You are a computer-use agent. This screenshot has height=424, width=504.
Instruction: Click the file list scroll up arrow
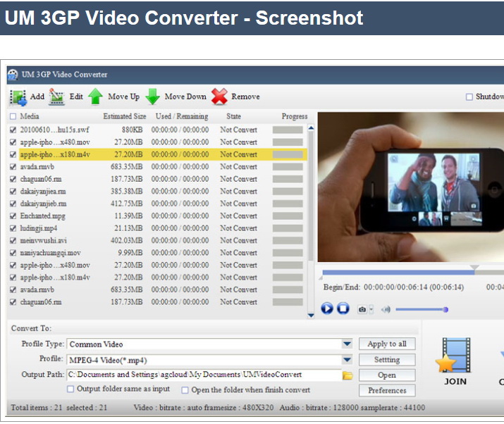tap(311, 128)
